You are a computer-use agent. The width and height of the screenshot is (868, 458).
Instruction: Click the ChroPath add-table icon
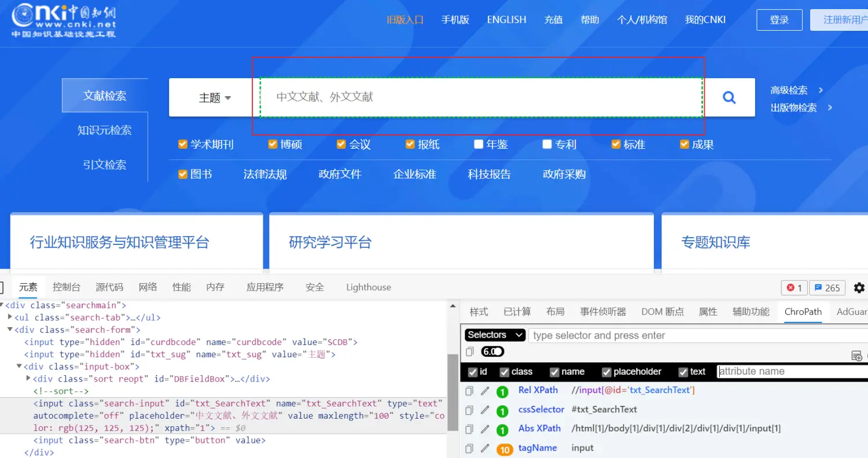tap(856, 356)
